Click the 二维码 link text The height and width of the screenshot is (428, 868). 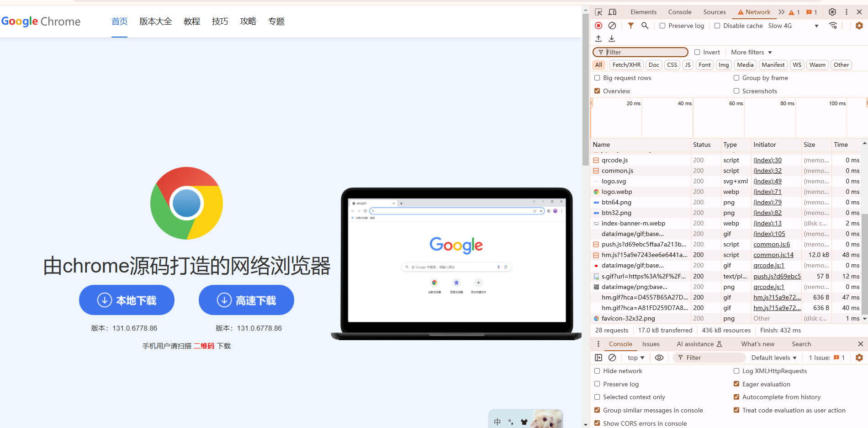click(x=204, y=346)
